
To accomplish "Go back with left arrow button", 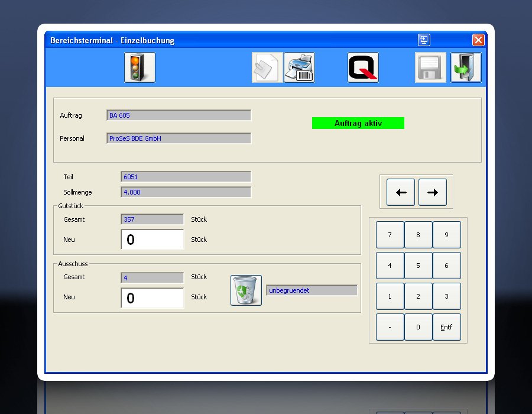I will pyautogui.click(x=401, y=192).
